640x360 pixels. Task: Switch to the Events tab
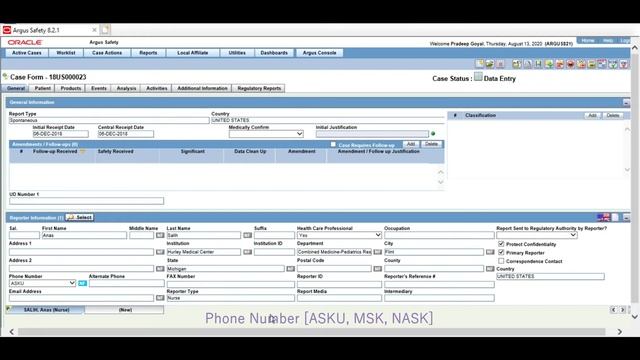(x=99, y=88)
